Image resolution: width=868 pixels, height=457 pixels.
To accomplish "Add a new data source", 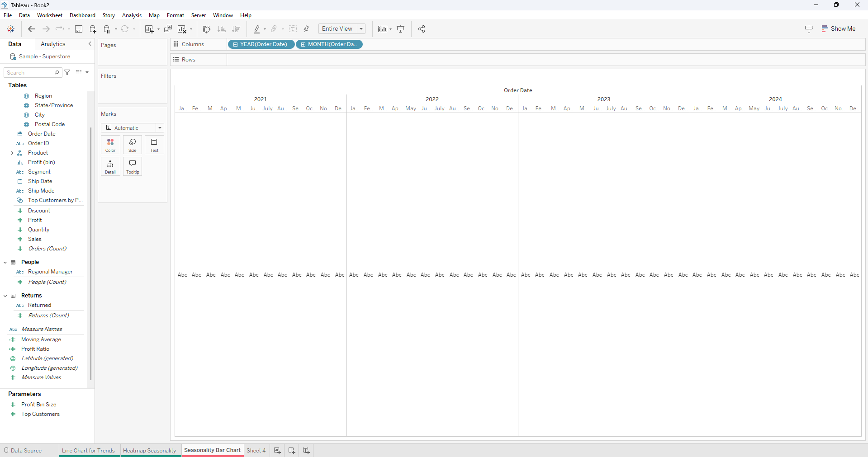I will point(93,29).
